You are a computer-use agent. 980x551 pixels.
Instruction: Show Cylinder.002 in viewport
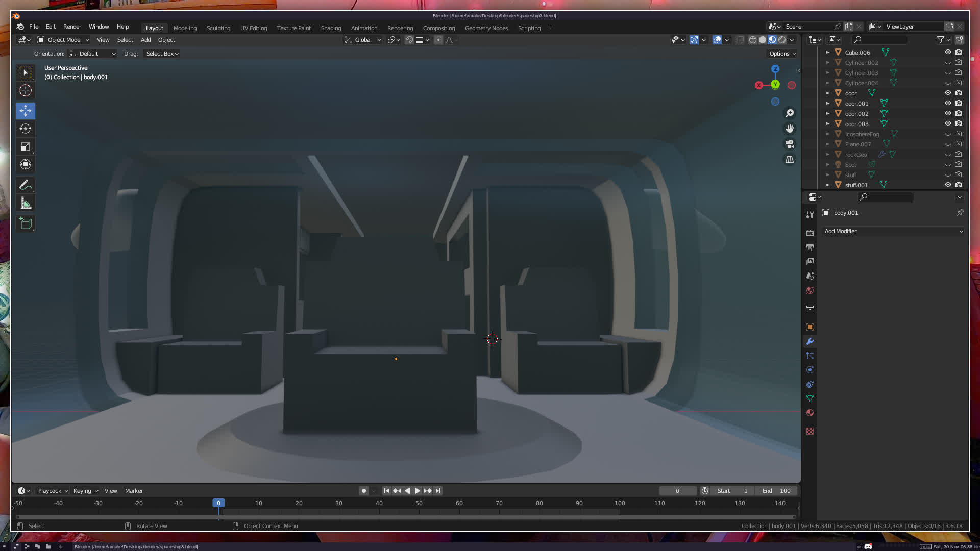coord(948,63)
